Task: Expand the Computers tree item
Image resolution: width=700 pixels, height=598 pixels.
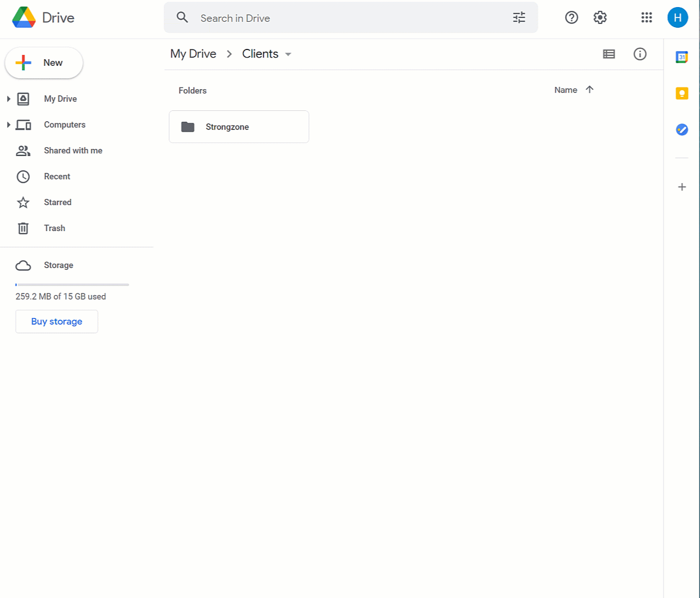Action: coord(8,124)
